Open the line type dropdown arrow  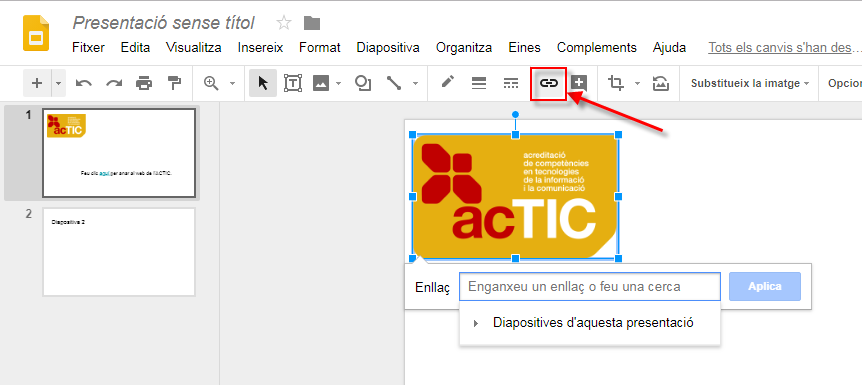(x=416, y=84)
